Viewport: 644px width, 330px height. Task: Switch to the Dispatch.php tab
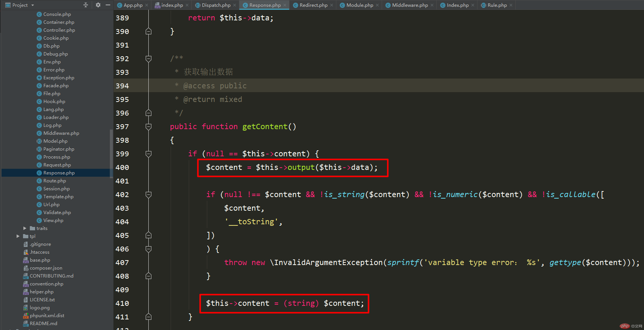click(x=216, y=5)
